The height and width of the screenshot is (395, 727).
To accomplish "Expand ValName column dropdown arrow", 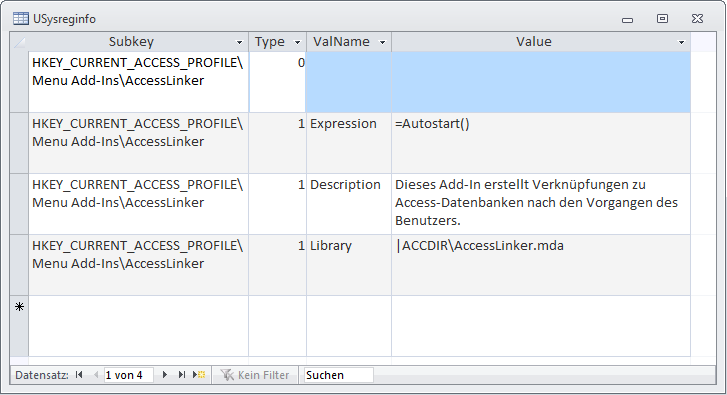I will pyautogui.click(x=383, y=43).
